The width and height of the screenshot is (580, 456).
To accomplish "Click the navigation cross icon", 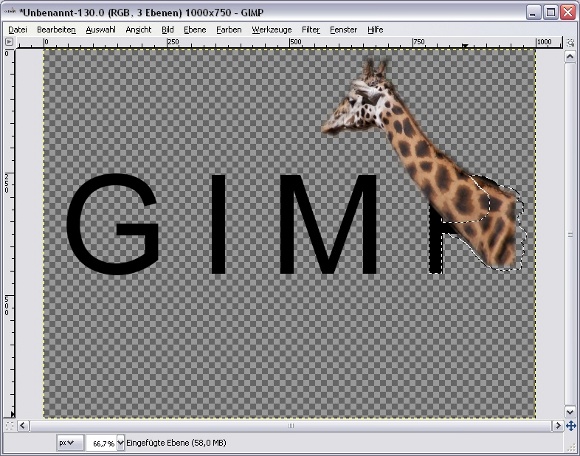I will pyautogui.click(x=571, y=426).
